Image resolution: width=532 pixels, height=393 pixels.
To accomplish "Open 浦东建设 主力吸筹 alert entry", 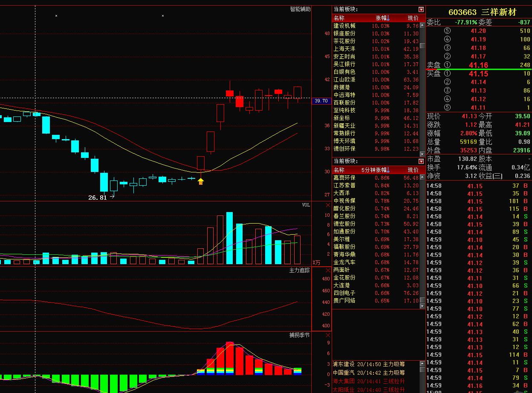I will (x=369, y=364).
